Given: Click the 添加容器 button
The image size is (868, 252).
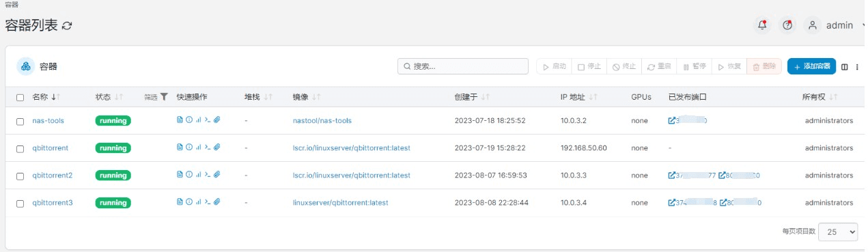Looking at the screenshot, I should pos(811,66).
